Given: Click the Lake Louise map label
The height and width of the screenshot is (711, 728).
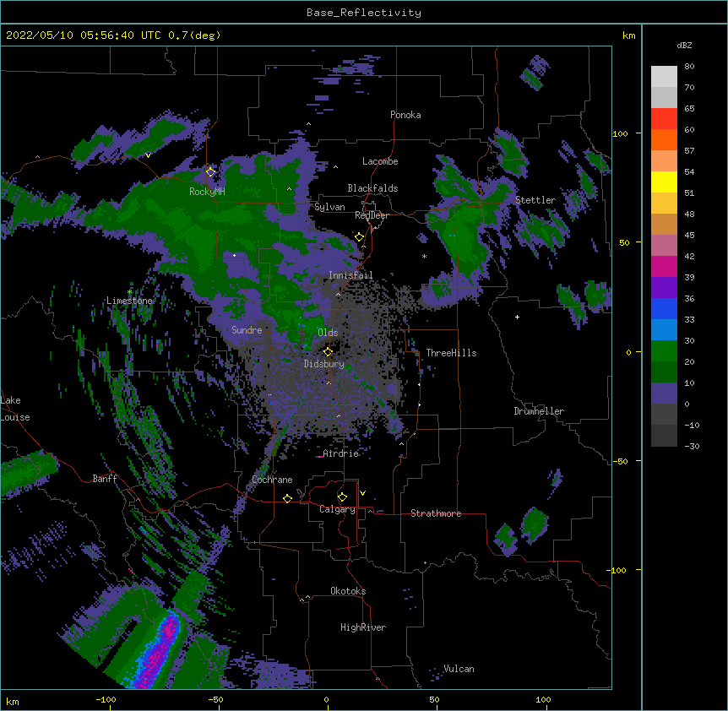Looking at the screenshot, I should click(15, 409).
